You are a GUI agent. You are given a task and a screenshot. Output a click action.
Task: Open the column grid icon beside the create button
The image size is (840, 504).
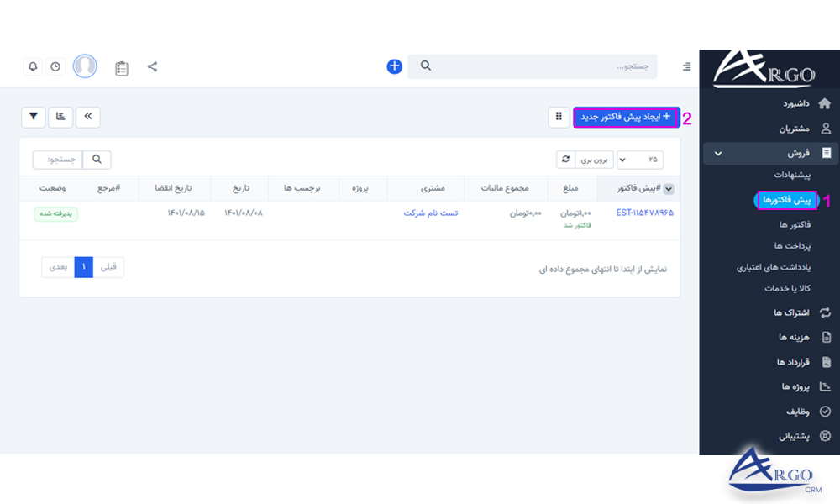[559, 117]
